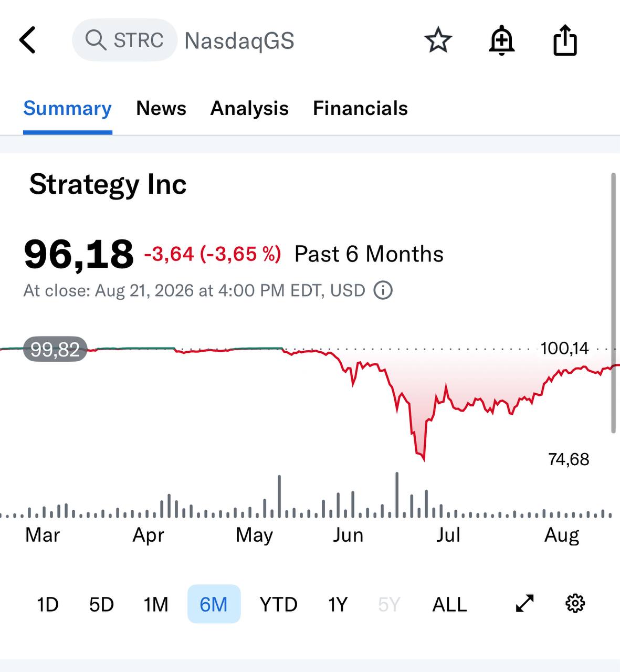Tap the magnifying glass search icon
Screen dimensions: 620x672
(96, 40)
